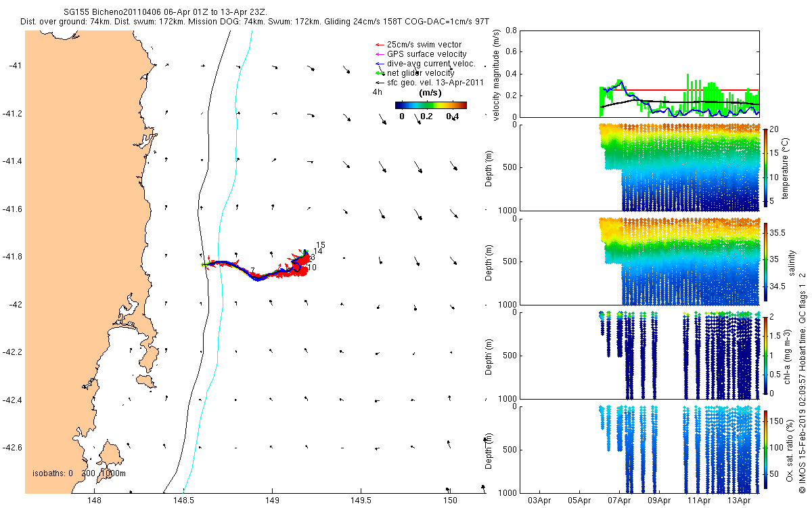Click temperature color bar tick 20
The height and width of the screenshot is (508, 812).
[775, 129]
